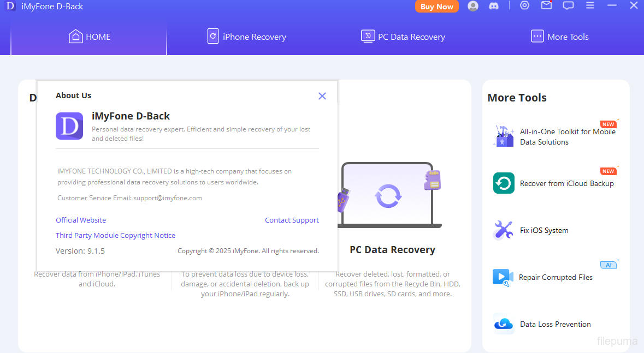Open the Official Website link
Viewport: 644px width, 353px height.
[x=81, y=220]
